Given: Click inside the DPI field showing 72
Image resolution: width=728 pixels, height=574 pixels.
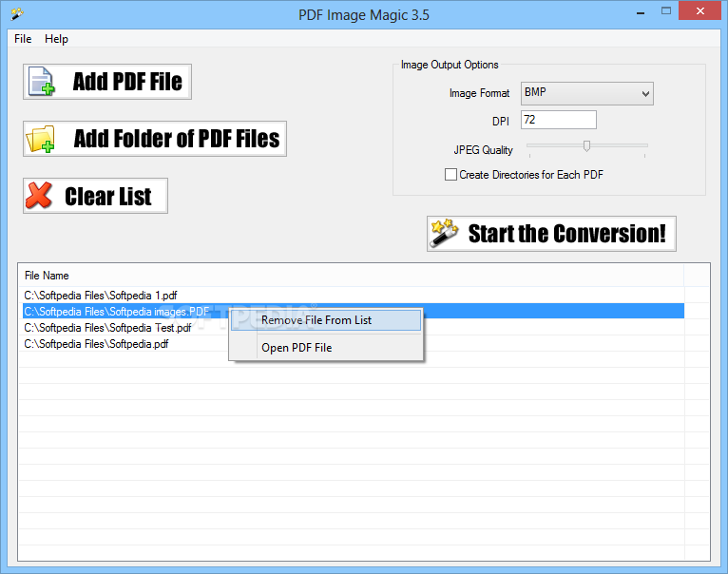Looking at the screenshot, I should (x=559, y=120).
